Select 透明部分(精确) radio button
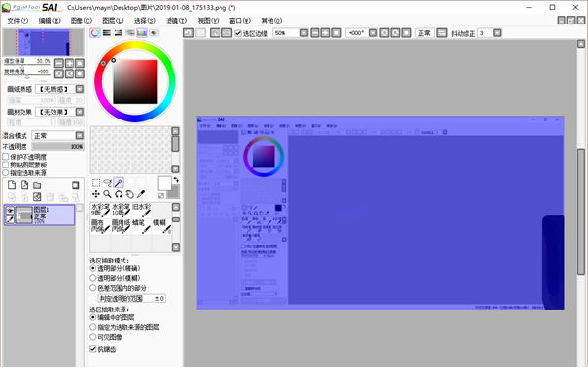Image resolution: width=588 pixels, height=382 pixels. (93, 268)
